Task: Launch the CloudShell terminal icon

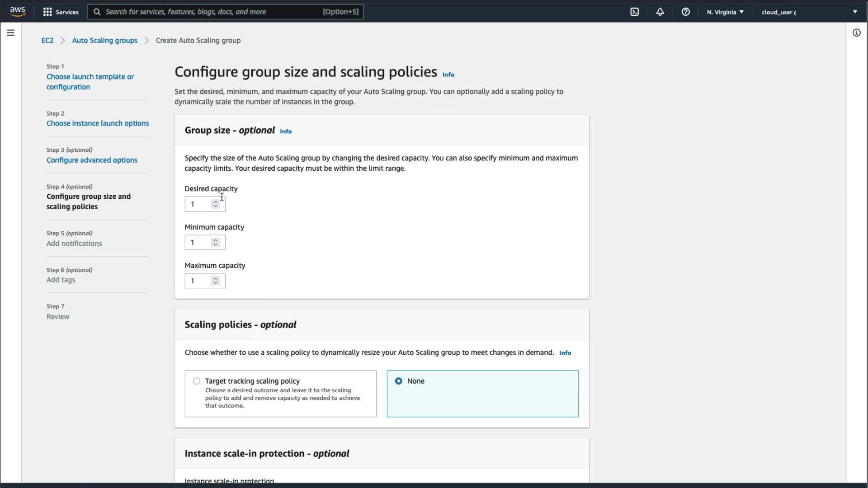Action: click(634, 12)
